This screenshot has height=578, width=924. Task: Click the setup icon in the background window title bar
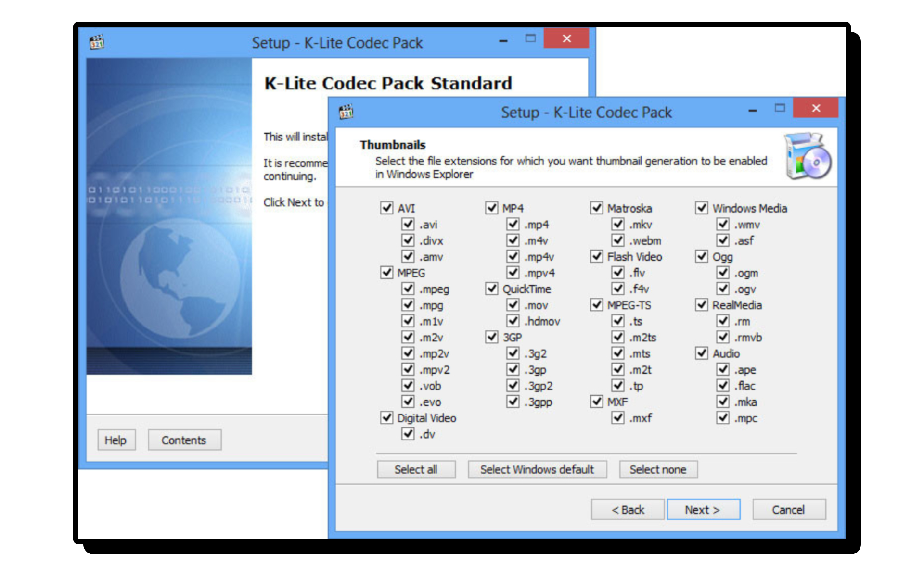[x=97, y=42]
